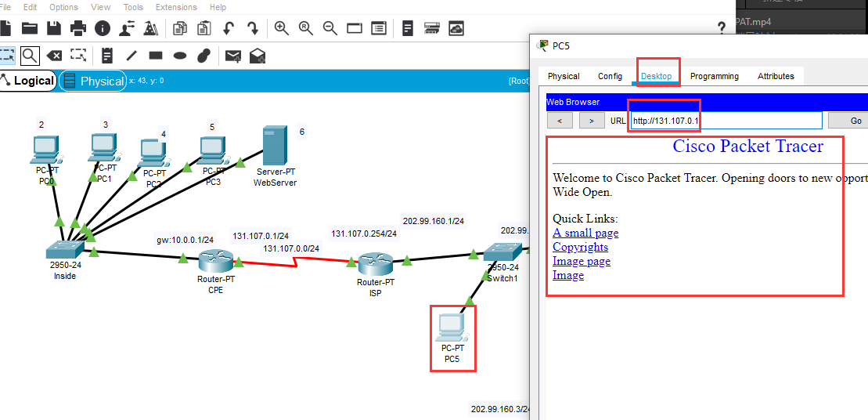The image size is (868, 420).
Task: Add a Simple PDU envelope
Action: point(233,56)
